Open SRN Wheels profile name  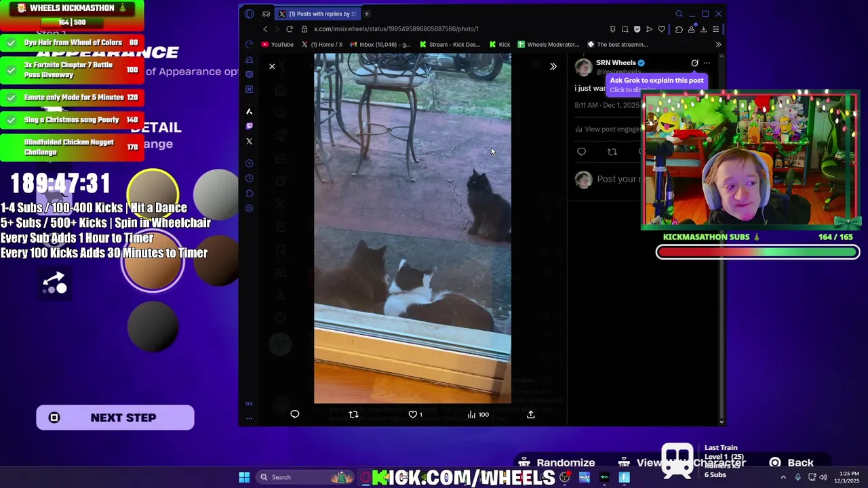tap(616, 63)
